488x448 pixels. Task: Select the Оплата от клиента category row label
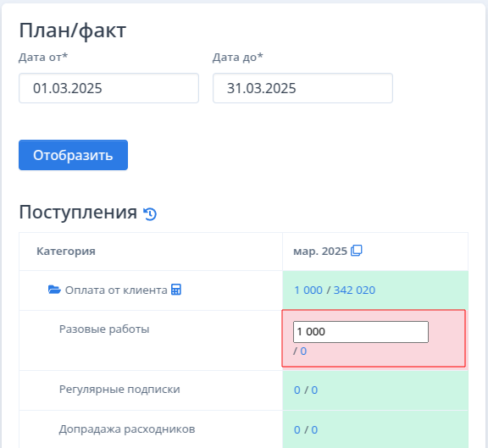pos(116,290)
